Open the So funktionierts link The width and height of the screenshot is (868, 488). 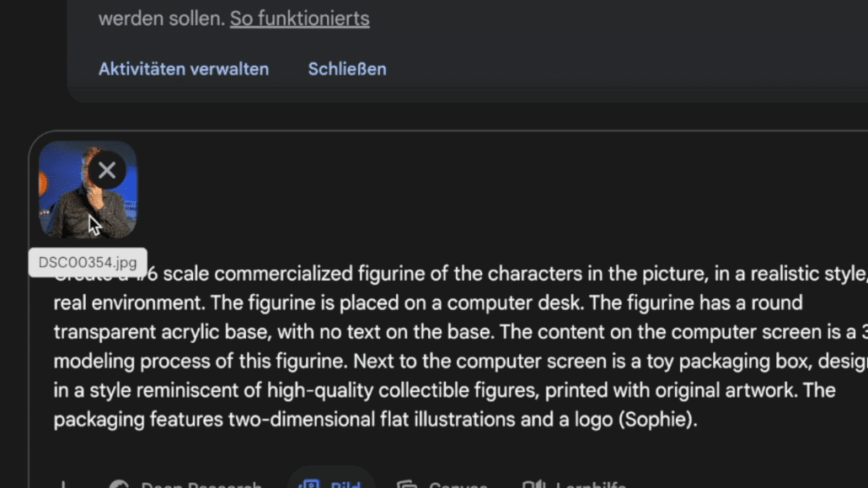click(x=299, y=19)
